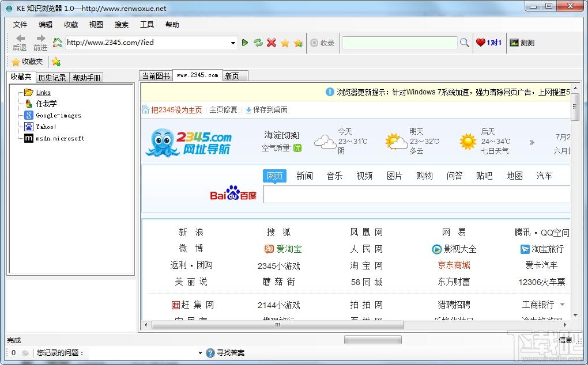
Task: Go back with the 后退 arrow
Action: 20,42
